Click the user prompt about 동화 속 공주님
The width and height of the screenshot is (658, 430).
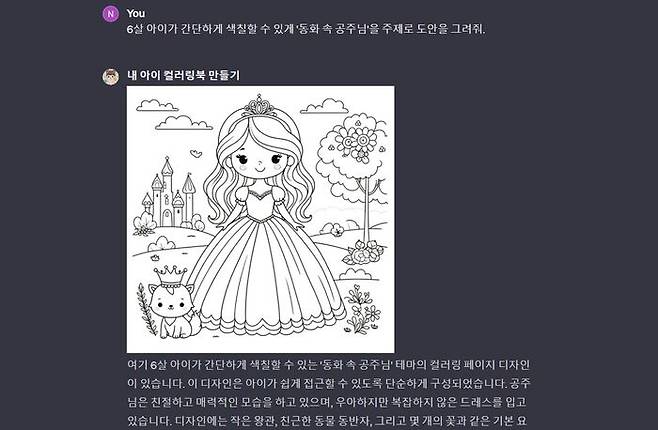click(x=306, y=29)
